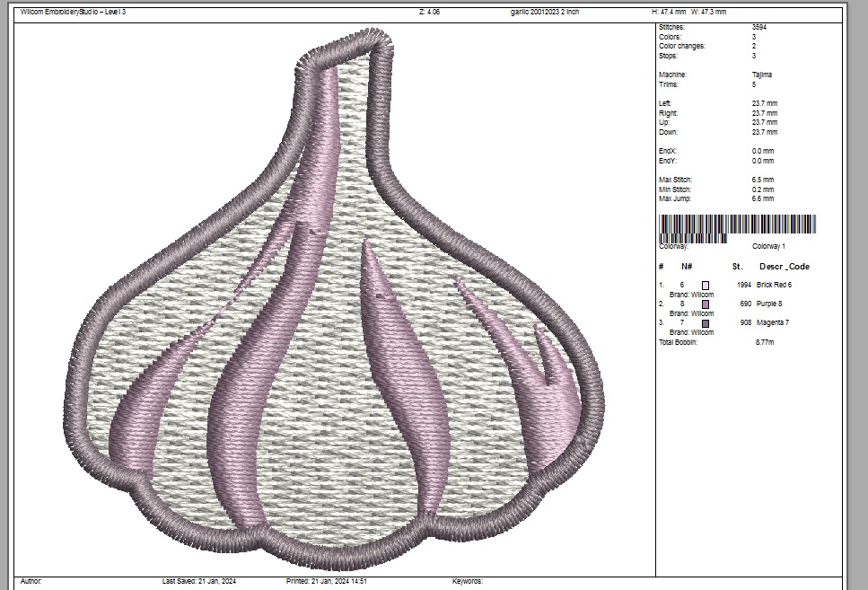This screenshot has height=590, width=868.
Task: Click the height and width dimensions text
Action: [x=689, y=12]
